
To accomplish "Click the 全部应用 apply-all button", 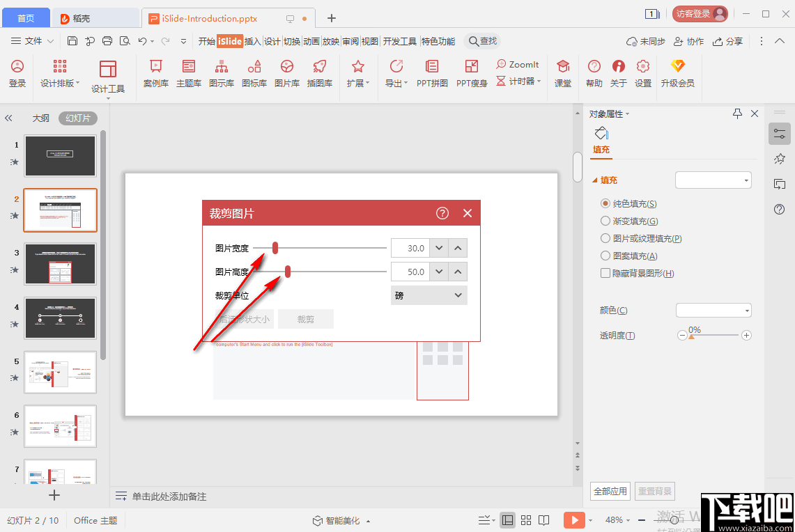I will coord(610,491).
